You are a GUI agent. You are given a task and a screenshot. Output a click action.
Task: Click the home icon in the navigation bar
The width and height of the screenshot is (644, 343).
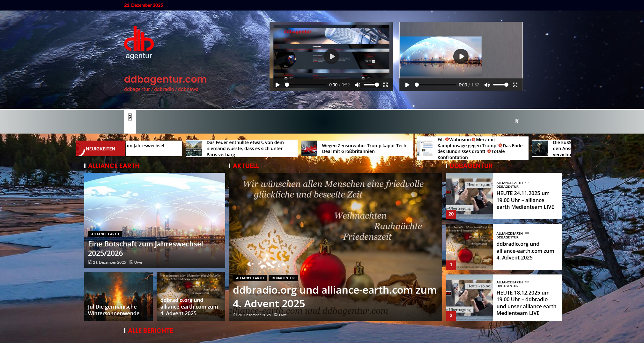(x=130, y=117)
